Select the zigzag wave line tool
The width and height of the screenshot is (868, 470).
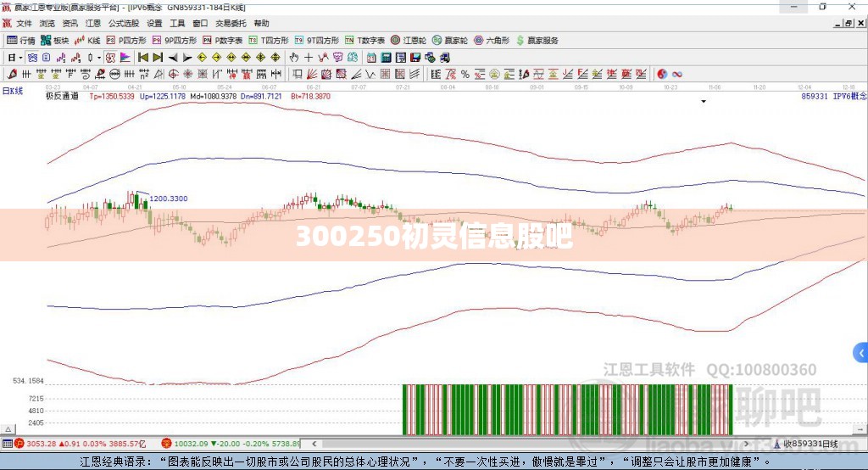[x=370, y=75]
